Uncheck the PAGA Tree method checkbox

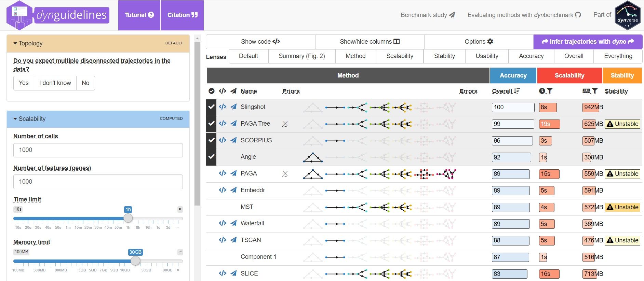coord(212,123)
